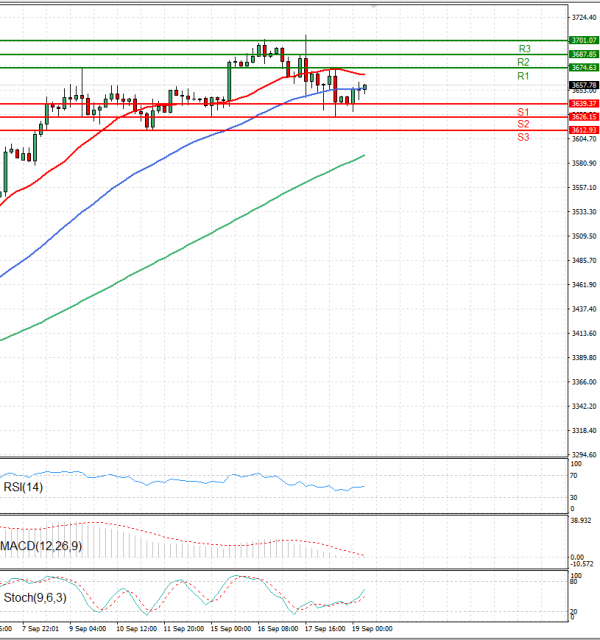Select the R1 resistance line label
600x640 pixels.
(x=523, y=76)
